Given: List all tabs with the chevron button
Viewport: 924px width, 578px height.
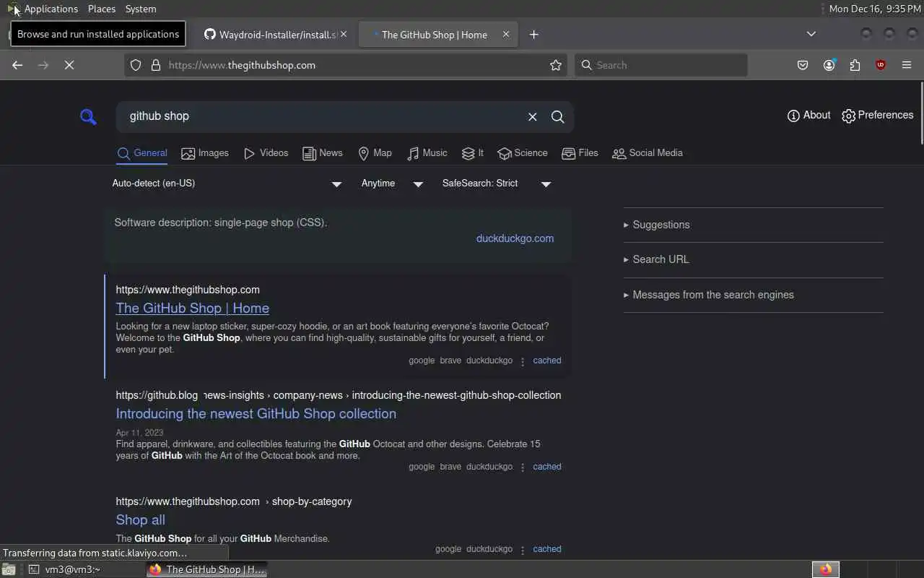Looking at the screenshot, I should [811, 34].
